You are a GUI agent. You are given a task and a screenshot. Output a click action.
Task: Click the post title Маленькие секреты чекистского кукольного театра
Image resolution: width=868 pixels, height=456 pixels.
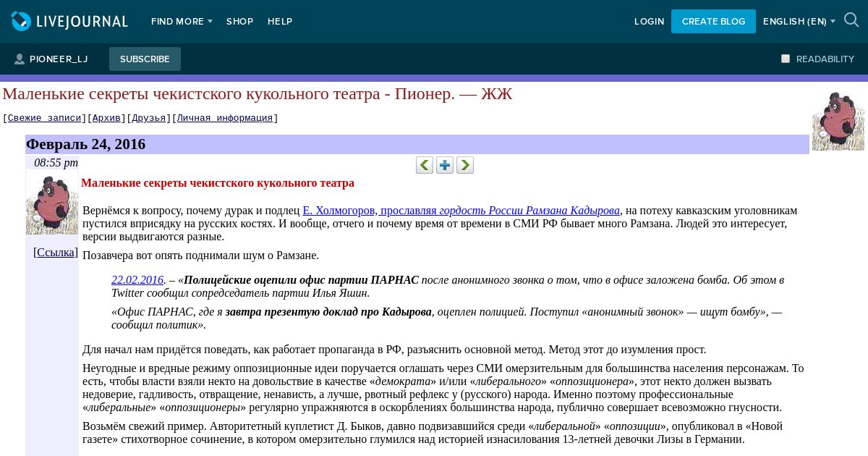218,183
